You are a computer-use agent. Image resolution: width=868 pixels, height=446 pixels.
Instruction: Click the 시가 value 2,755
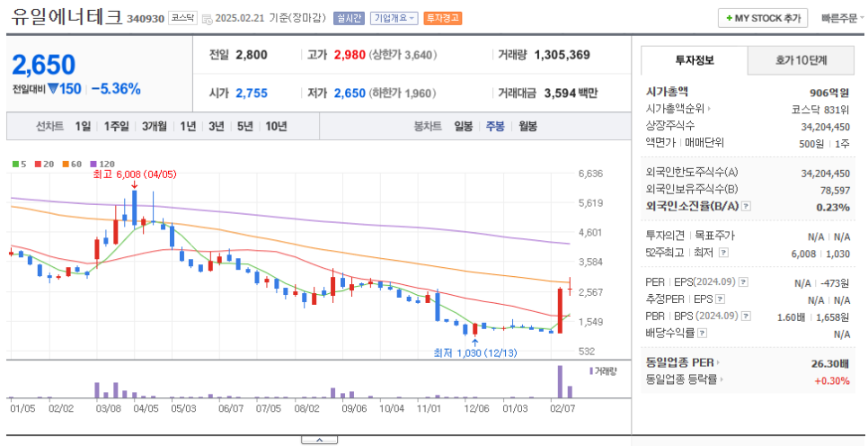click(252, 94)
